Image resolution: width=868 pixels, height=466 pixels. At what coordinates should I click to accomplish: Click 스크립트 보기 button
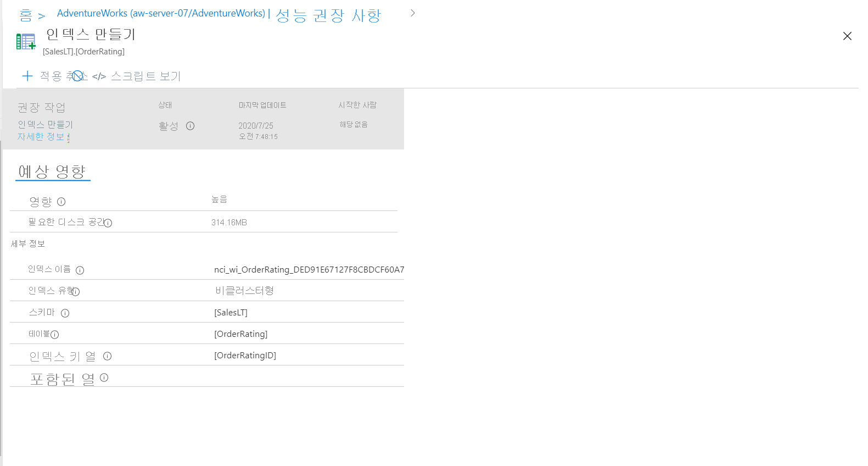(145, 76)
